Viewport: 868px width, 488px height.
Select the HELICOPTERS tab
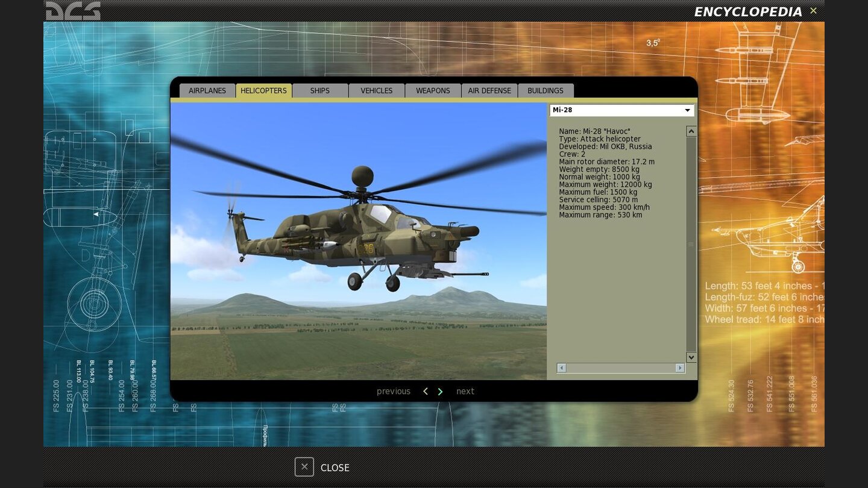263,90
